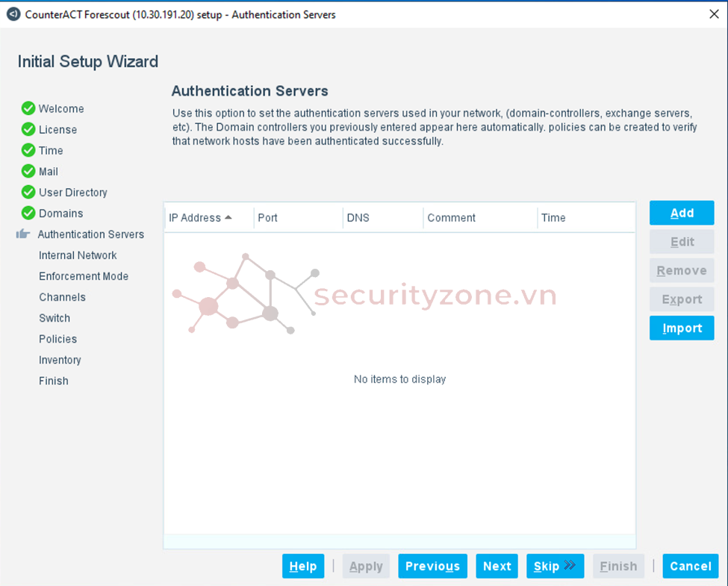728x586 pixels.
Task: Select the Time step in the sidebar
Action: tap(51, 151)
